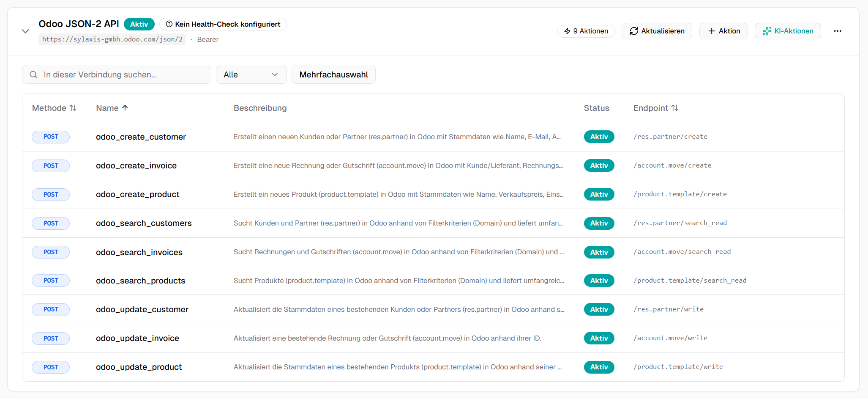Open the odoo_search_invoices action
868x399 pixels.
pos(139,252)
